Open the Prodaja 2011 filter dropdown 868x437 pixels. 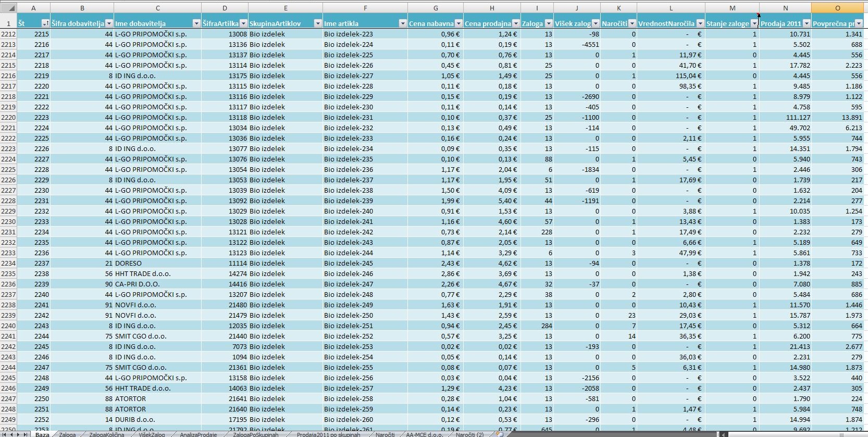807,23
